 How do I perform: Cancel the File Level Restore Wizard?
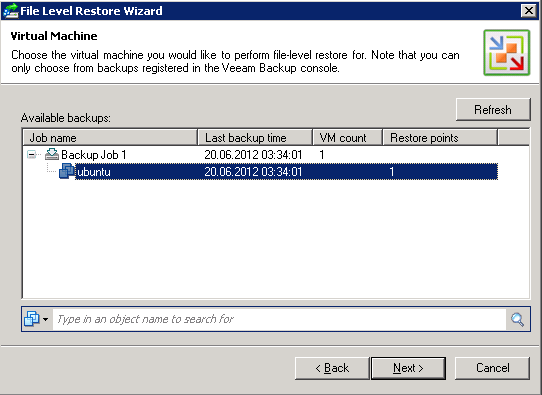(x=493, y=368)
